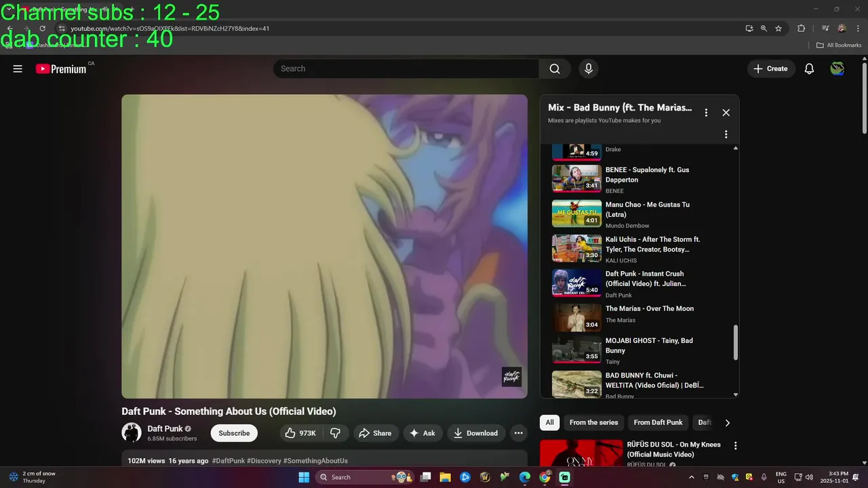Click Windows taskbar search box
The width and height of the screenshot is (868, 488).
(x=364, y=477)
